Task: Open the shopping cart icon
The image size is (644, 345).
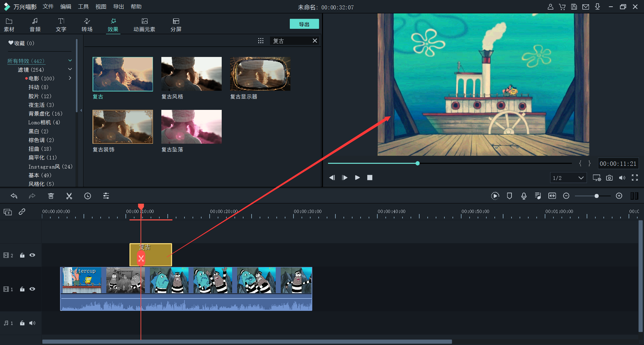Action: (x=562, y=7)
